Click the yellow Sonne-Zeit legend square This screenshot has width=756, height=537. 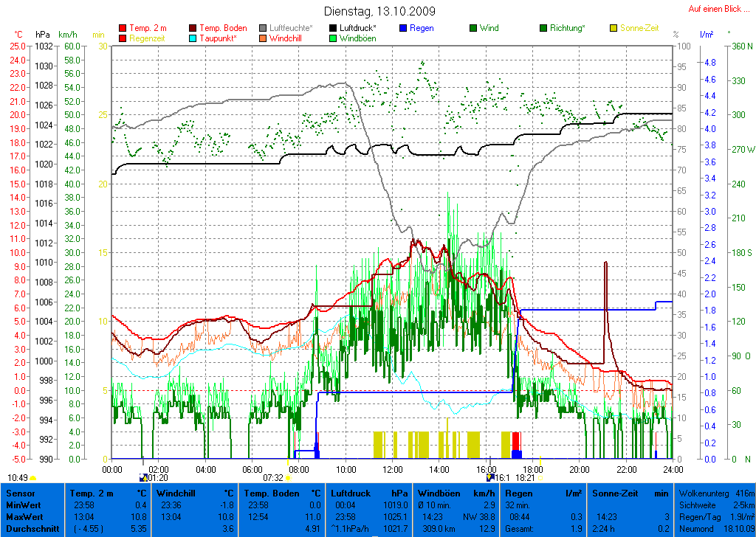click(614, 28)
